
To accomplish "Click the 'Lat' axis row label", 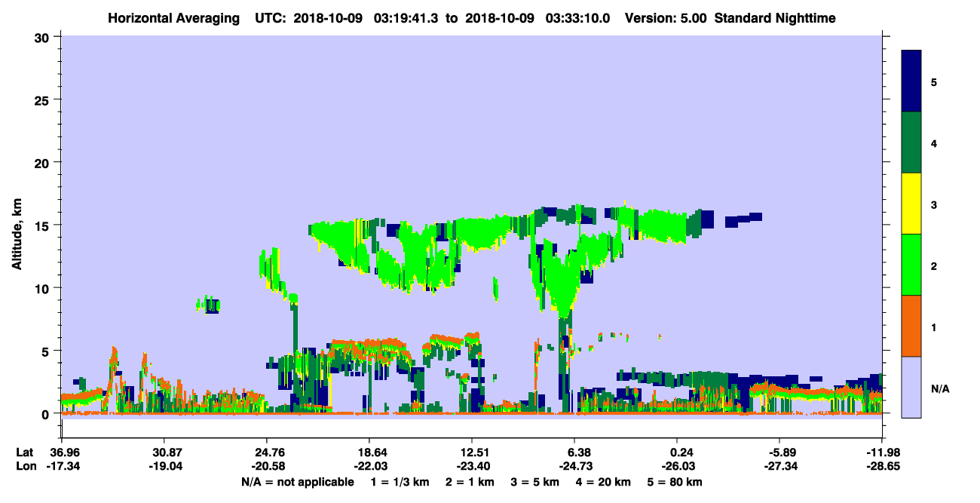I will pyautogui.click(x=24, y=452).
